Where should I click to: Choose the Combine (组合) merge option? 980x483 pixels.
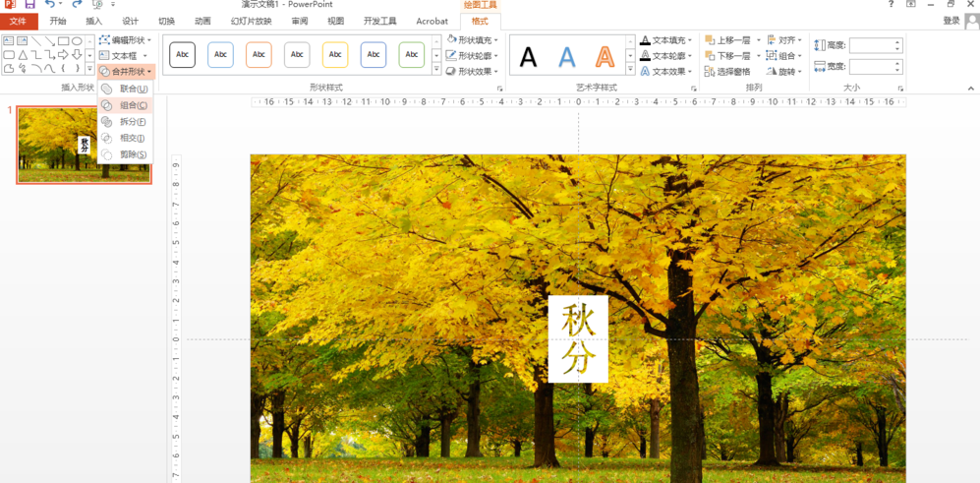click(126, 105)
